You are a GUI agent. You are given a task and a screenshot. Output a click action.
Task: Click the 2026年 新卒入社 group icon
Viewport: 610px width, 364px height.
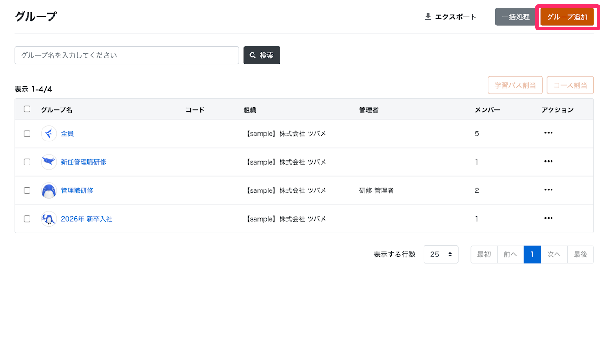[49, 219]
